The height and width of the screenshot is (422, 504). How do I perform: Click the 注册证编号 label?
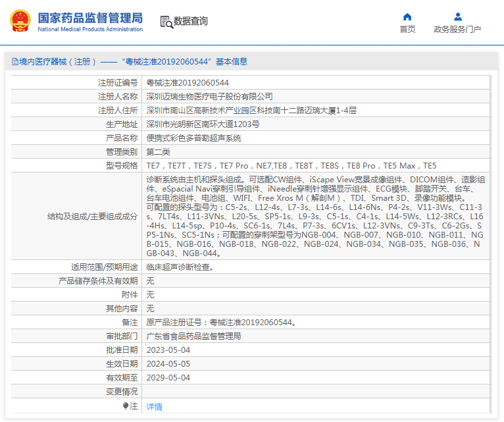pyautogui.click(x=118, y=83)
